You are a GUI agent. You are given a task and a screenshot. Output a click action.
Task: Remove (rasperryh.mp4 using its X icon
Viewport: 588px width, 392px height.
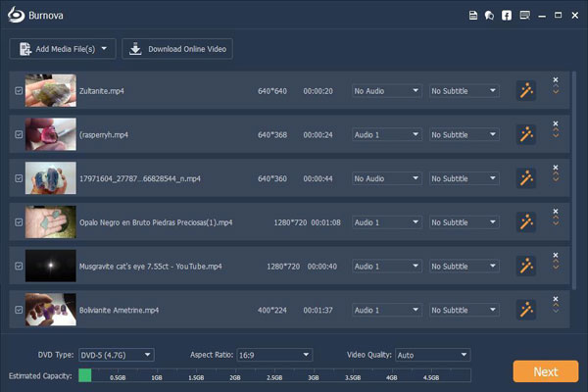coord(556,123)
